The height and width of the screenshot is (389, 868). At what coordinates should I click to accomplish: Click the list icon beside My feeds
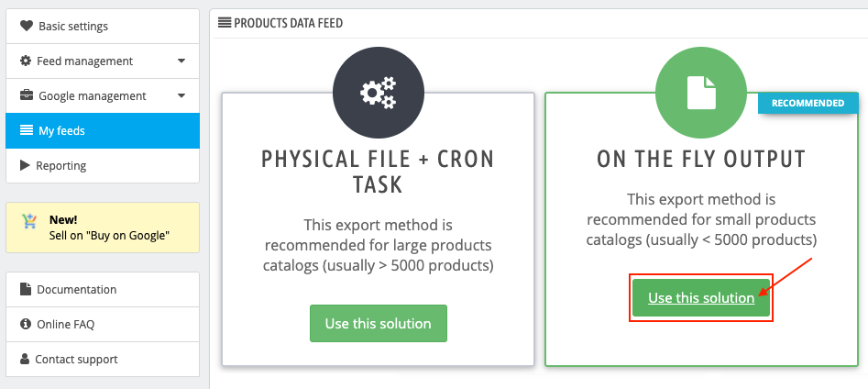(26, 131)
